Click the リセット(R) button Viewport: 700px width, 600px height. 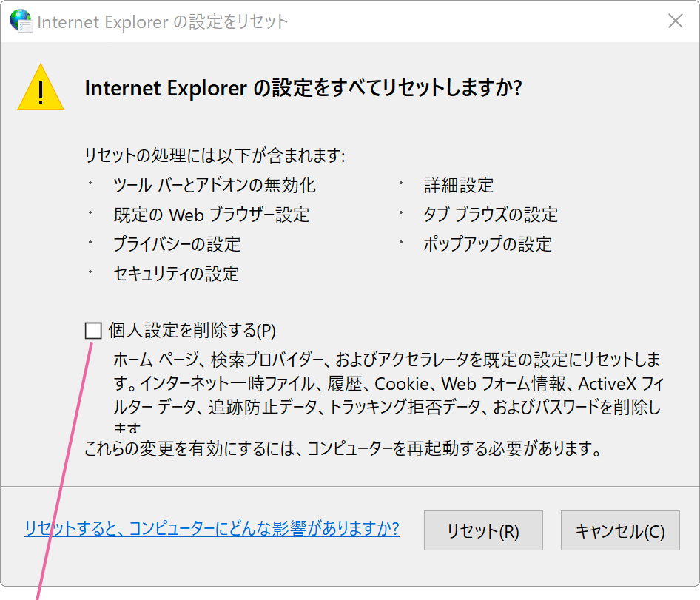pos(483,530)
